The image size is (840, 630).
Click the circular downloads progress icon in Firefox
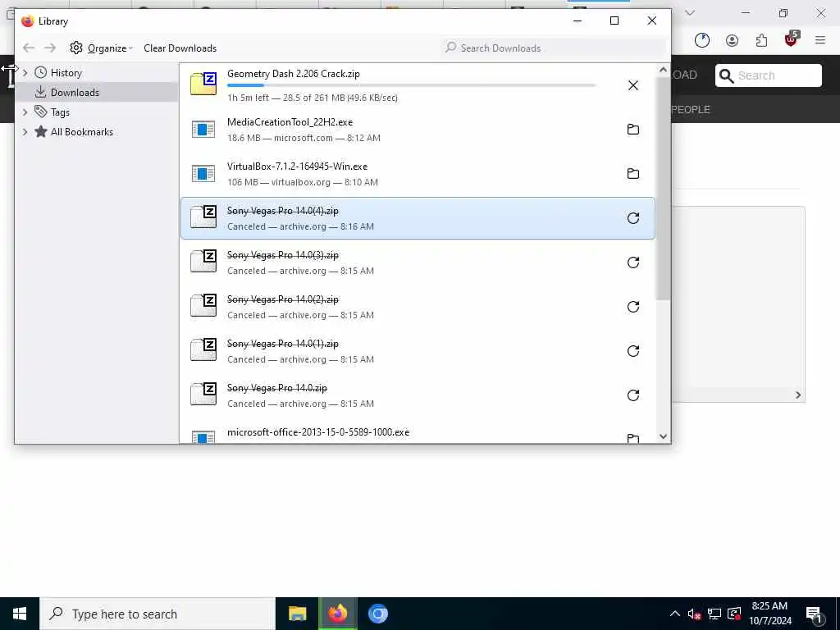click(x=702, y=41)
